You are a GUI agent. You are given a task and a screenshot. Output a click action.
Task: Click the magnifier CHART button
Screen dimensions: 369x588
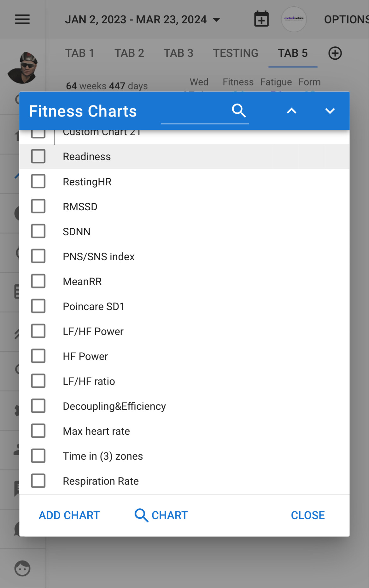(161, 515)
